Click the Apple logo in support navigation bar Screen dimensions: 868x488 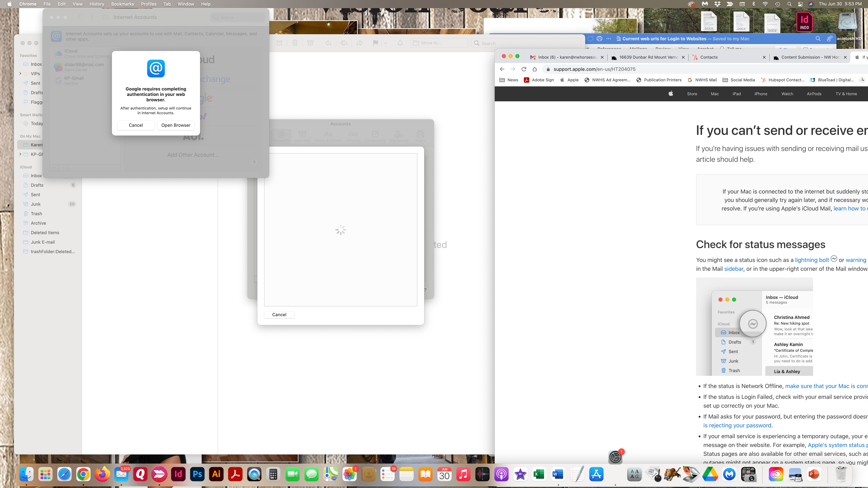[670, 94]
